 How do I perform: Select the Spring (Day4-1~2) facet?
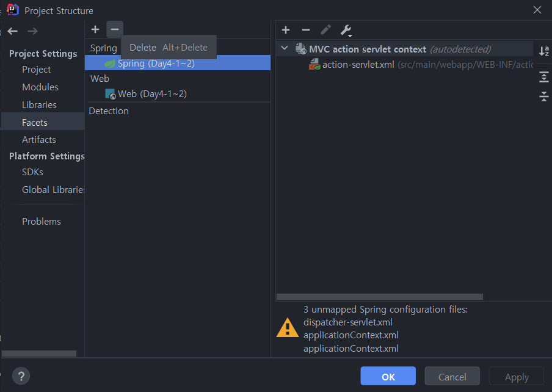178,64
